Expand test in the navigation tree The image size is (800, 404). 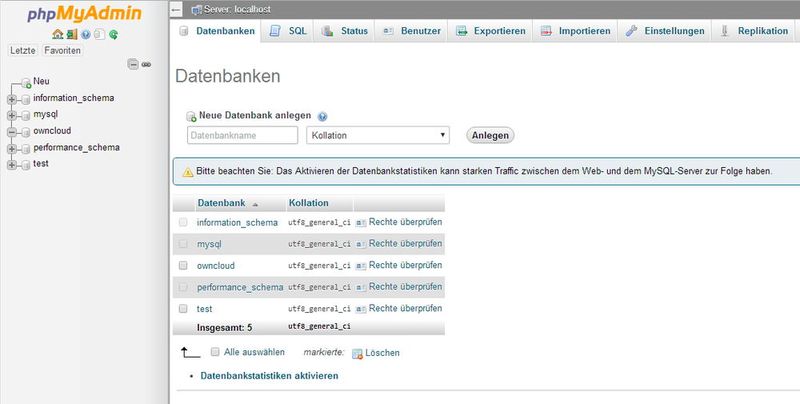(x=12, y=165)
